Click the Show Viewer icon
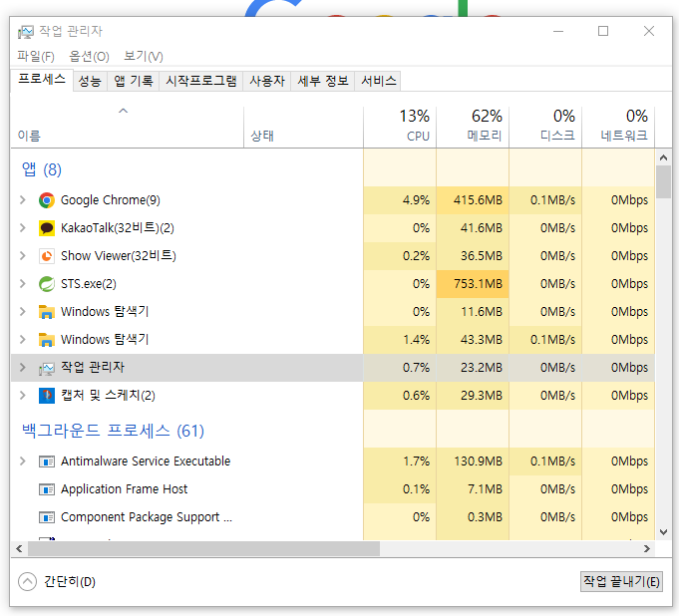The width and height of the screenshot is (679, 616). (x=46, y=256)
